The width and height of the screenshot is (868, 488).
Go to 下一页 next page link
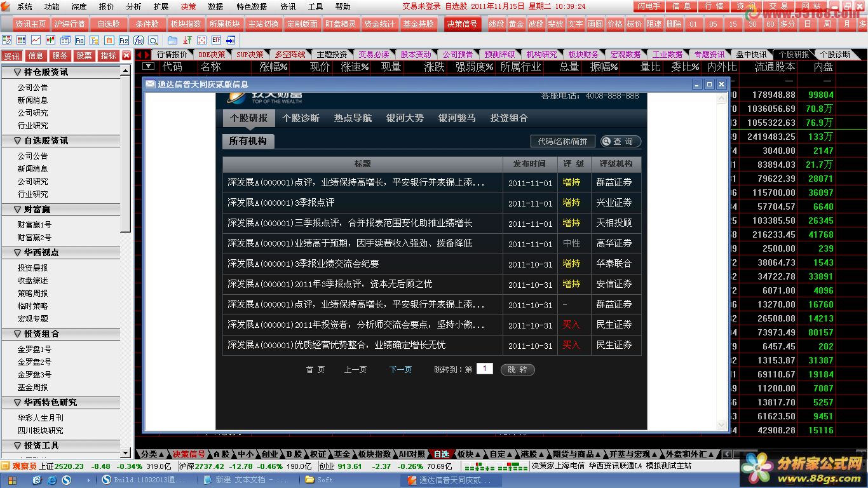click(400, 369)
